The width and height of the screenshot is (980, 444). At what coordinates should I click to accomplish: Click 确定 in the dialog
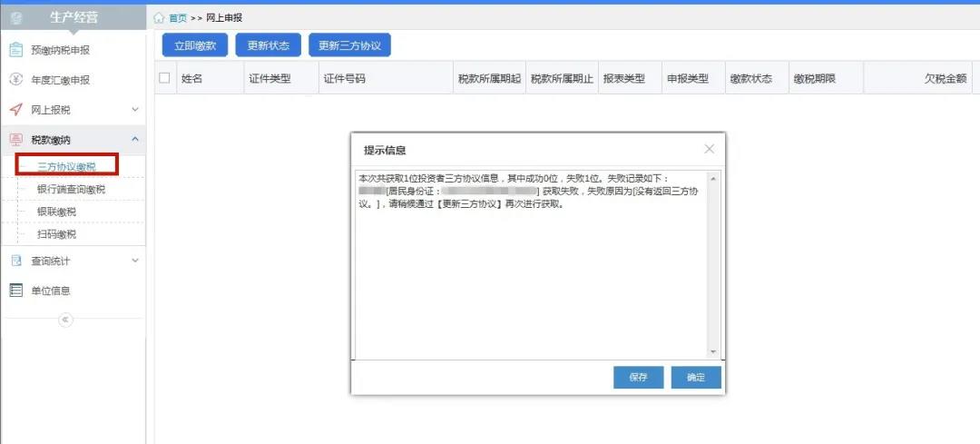(696, 378)
